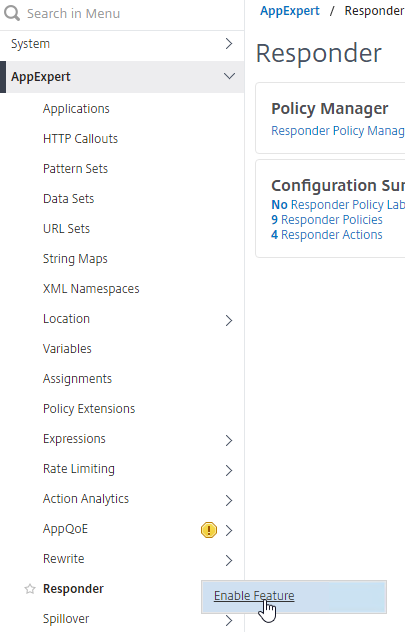
Task: Select Responder in the menu
Action: (73, 589)
